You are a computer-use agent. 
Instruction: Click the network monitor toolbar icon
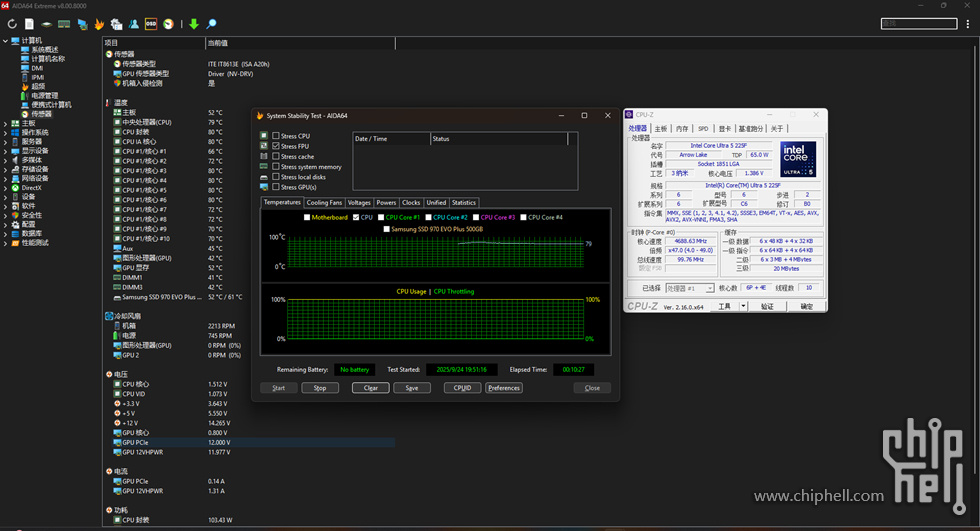(x=82, y=24)
